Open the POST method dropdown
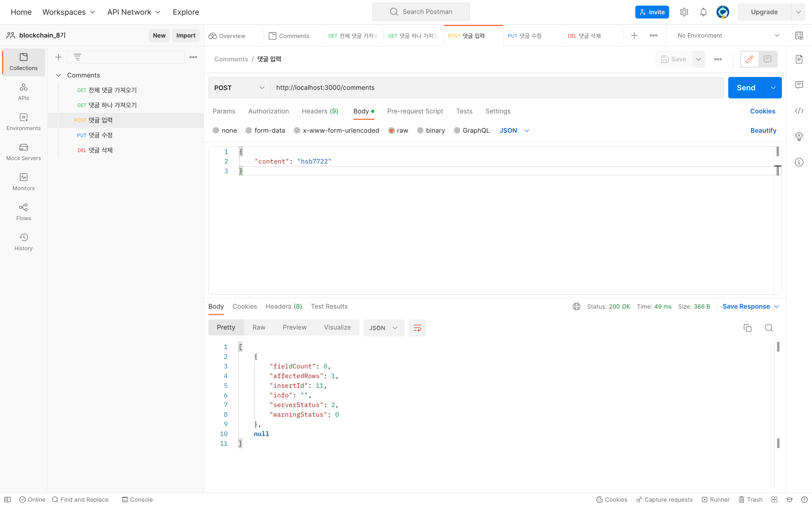The image size is (812, 506). tap(239, 88)
